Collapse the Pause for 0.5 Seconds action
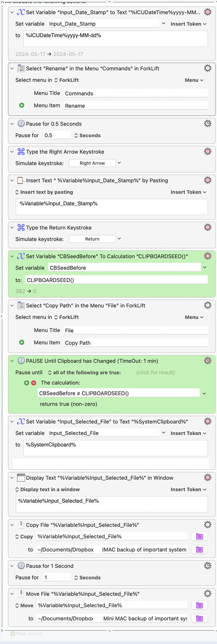 pyautogui.click(x=12, y=124)
